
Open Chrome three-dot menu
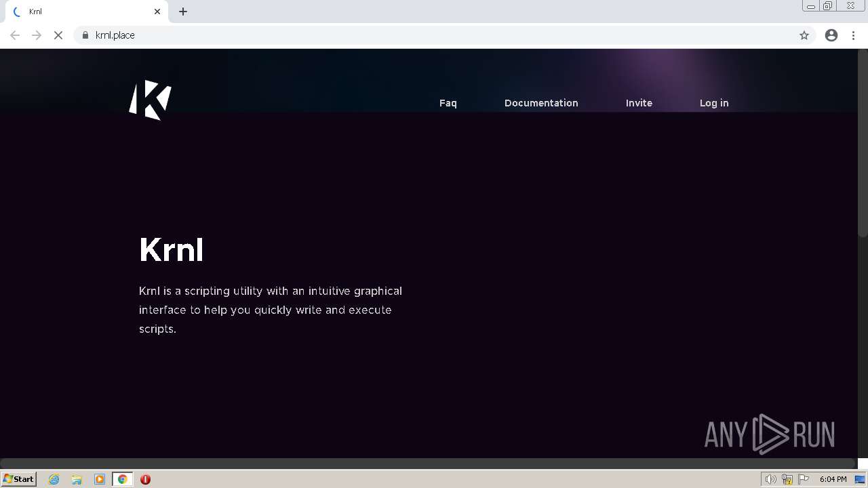coord(854,35)
